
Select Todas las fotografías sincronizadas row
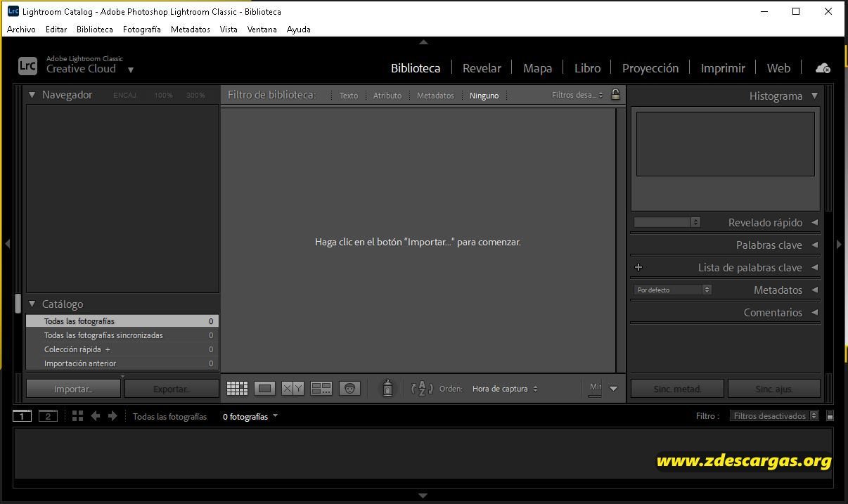(122, 335)
